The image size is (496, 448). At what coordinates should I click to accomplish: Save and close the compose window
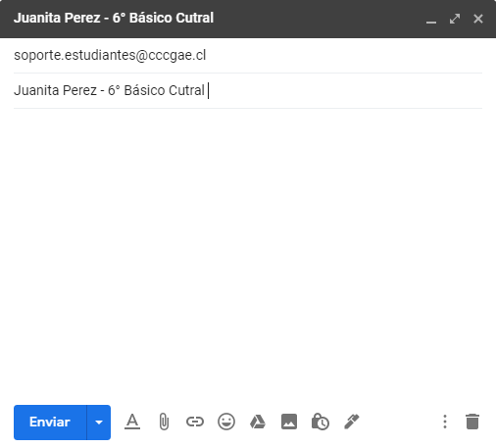point(478,19)
